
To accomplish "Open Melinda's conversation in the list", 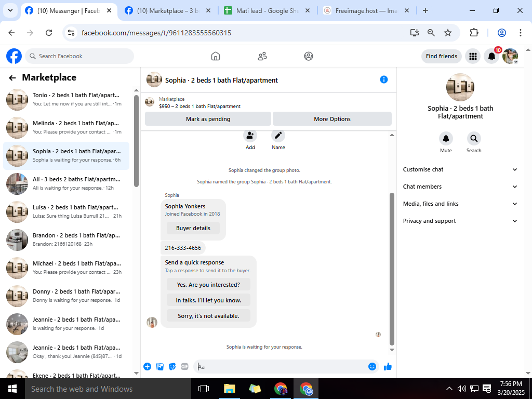I will click(66, 128).
